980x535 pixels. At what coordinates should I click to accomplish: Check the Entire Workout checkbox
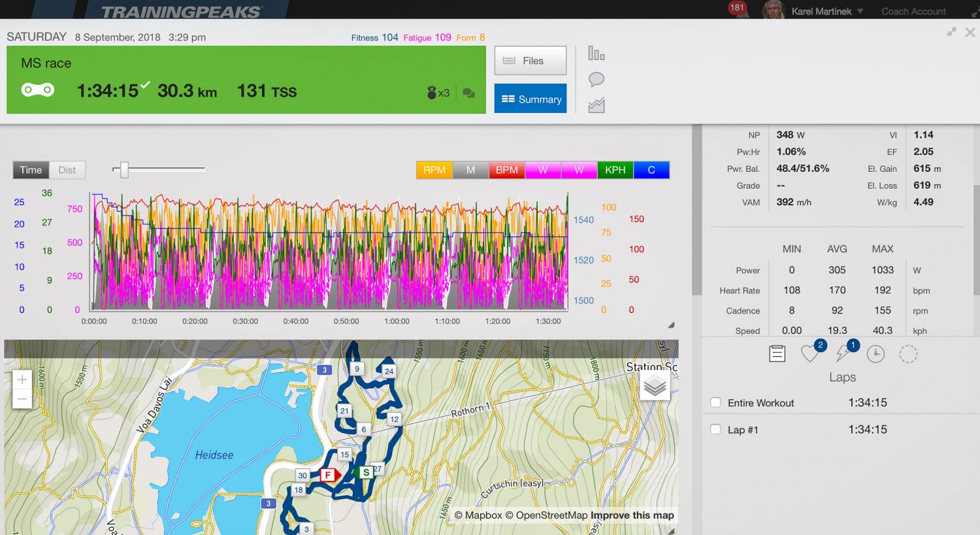[x=715, y=402]
